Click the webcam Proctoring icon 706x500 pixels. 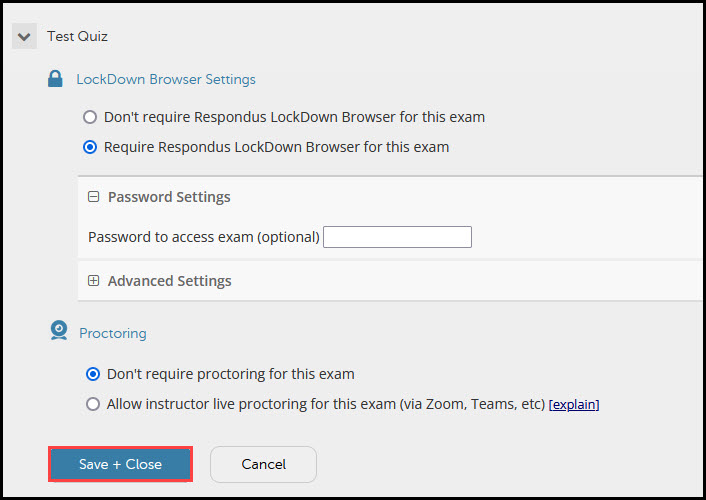[x=59, y=330]
